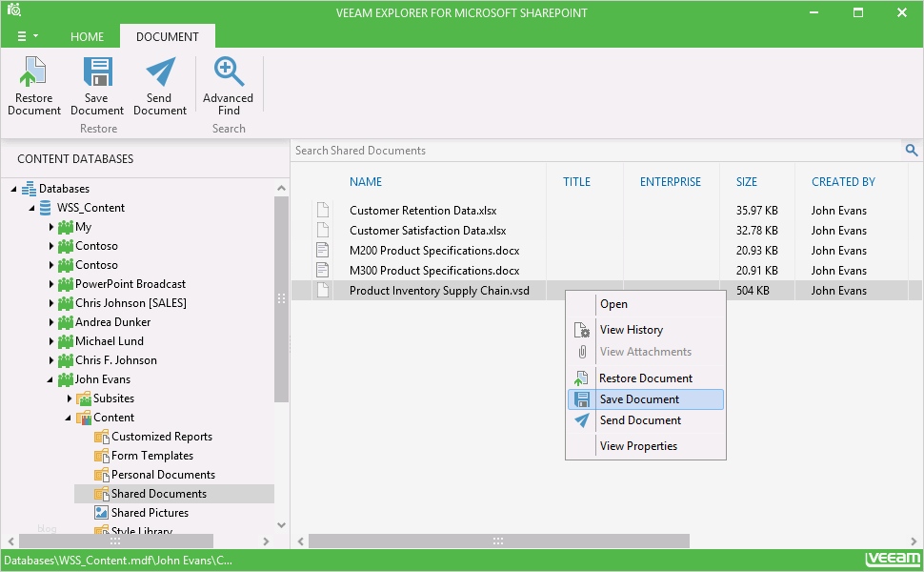Choose Open from the context menu

tap(645, 304)
